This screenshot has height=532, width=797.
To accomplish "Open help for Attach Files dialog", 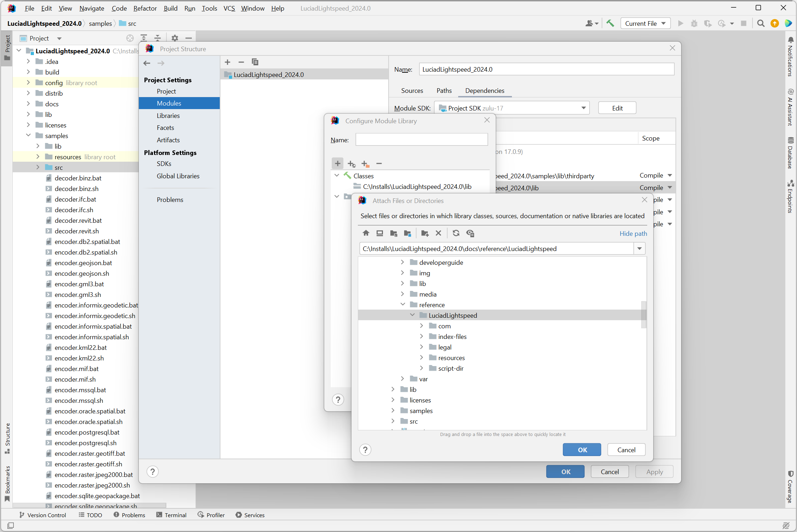I will 365,450.
